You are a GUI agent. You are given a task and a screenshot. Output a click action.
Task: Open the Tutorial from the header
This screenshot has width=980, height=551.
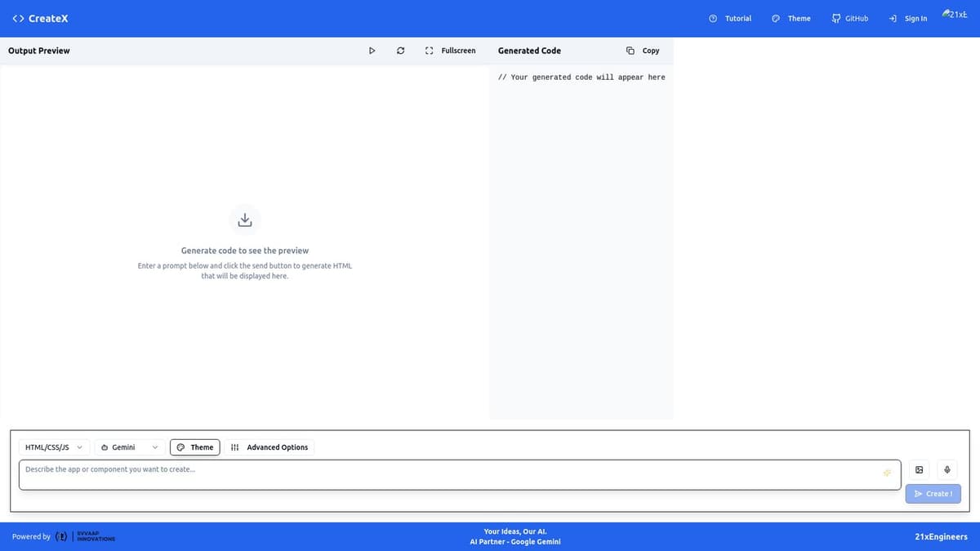pyautogui.click(x=730, y=18)
